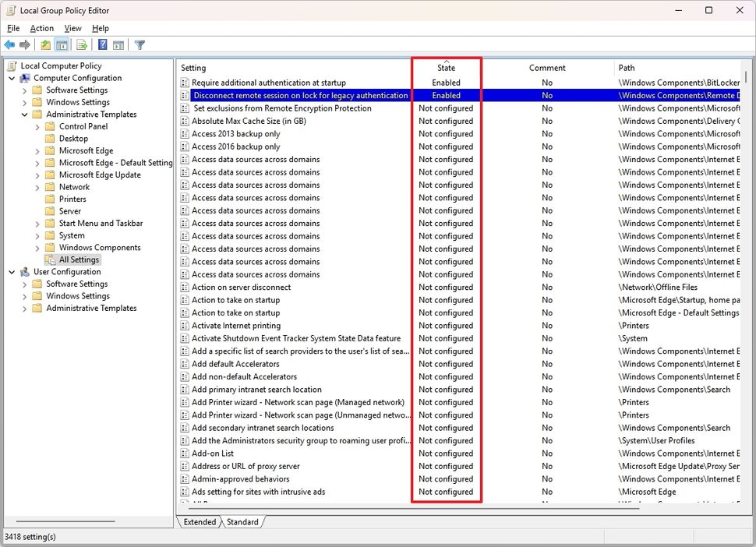Screen dimensions: 756x547
Task: Collapse the Computer Configuration node
Action: pyautogui.click(x=10, y=78)
